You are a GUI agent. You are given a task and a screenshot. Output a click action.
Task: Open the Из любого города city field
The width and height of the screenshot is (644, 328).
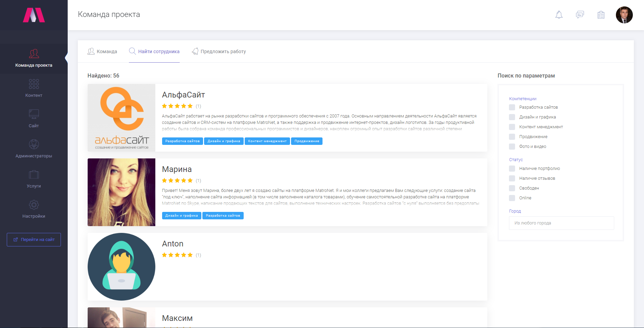(x=561, y=223)
